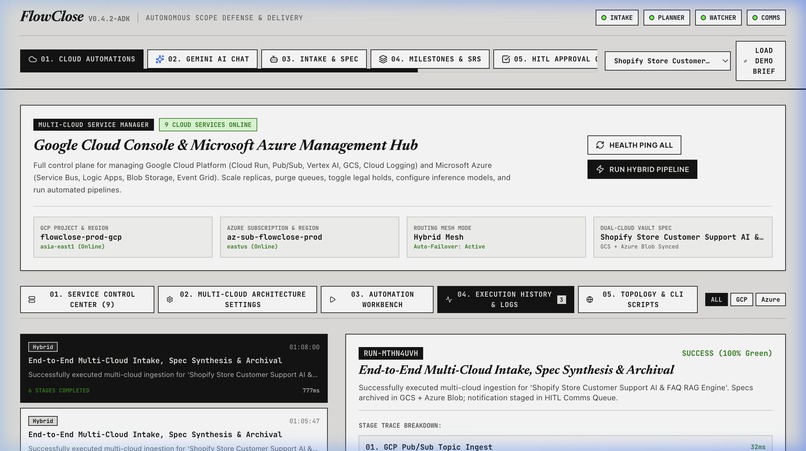Image resolution: width=806 pixels, height=451 pixels.
Task: Click the 'MULTI-CLOUD SERVICE MANAGER' label
Action: pos(94,124)
